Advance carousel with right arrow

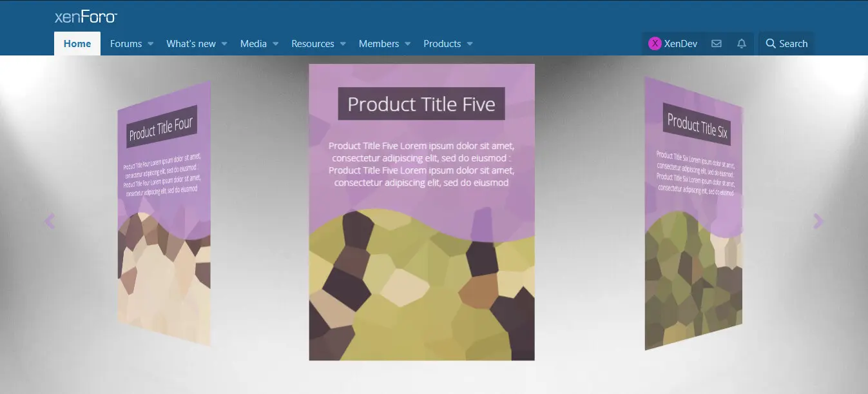point(818,221)
